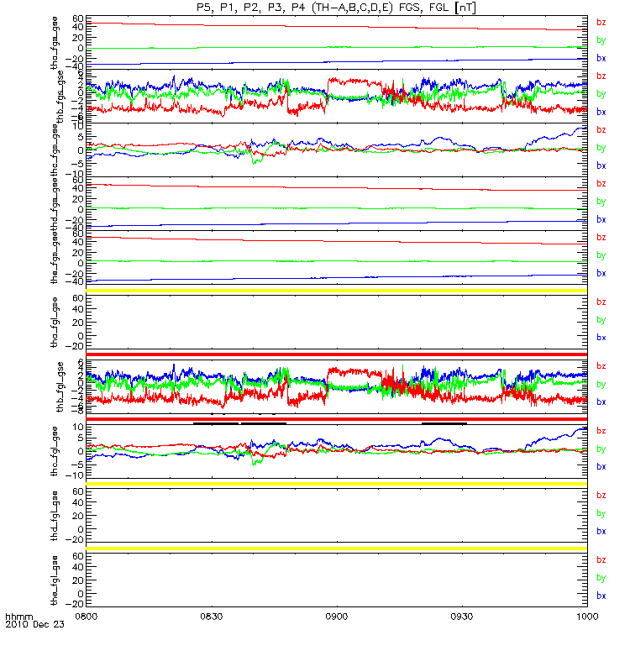Click the '0900' time axis label
This screenshot has height=672, width=630.
337,617
